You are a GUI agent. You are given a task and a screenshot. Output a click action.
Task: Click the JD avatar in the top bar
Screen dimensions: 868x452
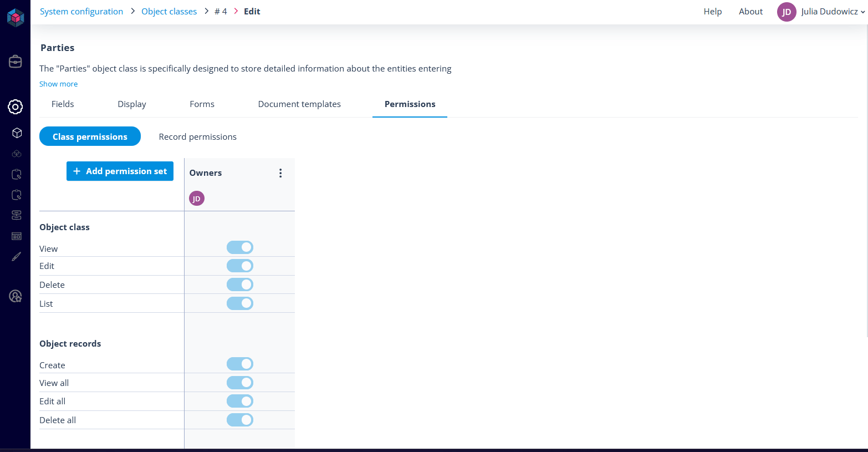(x=787, y=12)
